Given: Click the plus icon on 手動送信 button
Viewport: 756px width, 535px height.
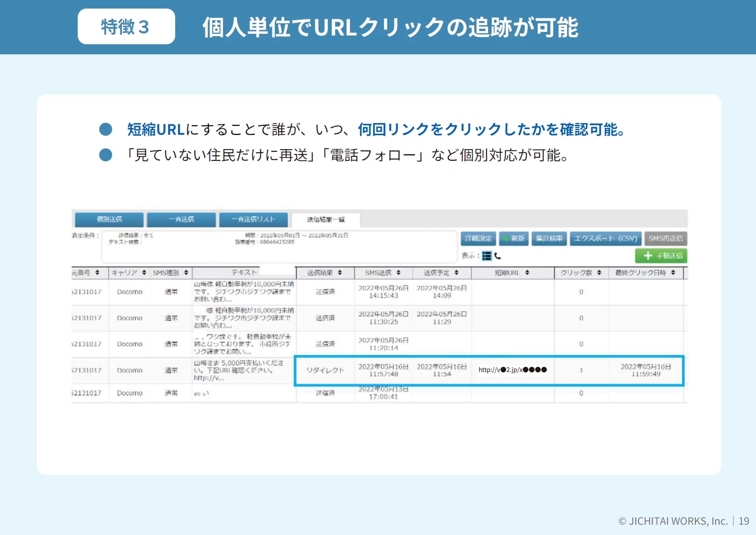Looking at the screenshot, I should (x=647, y=256).
